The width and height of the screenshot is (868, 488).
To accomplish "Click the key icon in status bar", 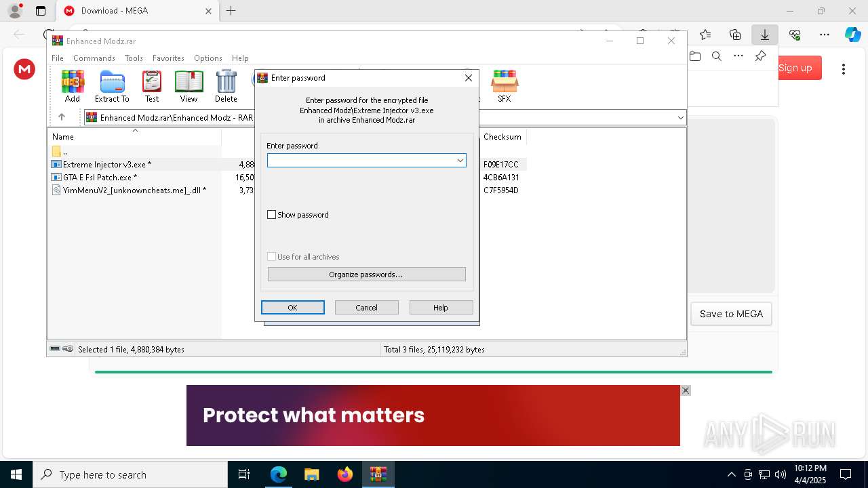I will (x=68, y=349).
